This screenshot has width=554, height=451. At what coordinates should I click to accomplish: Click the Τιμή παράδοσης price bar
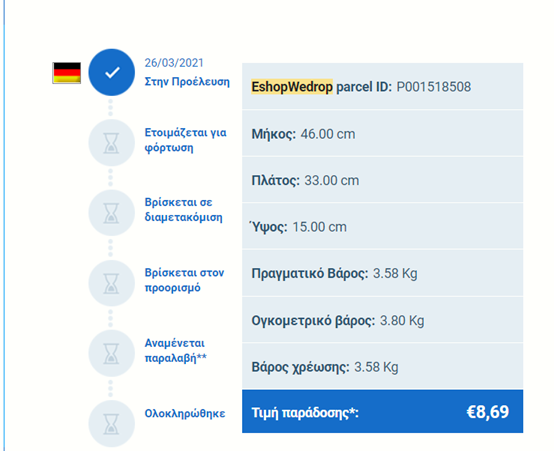click(383, 411)
